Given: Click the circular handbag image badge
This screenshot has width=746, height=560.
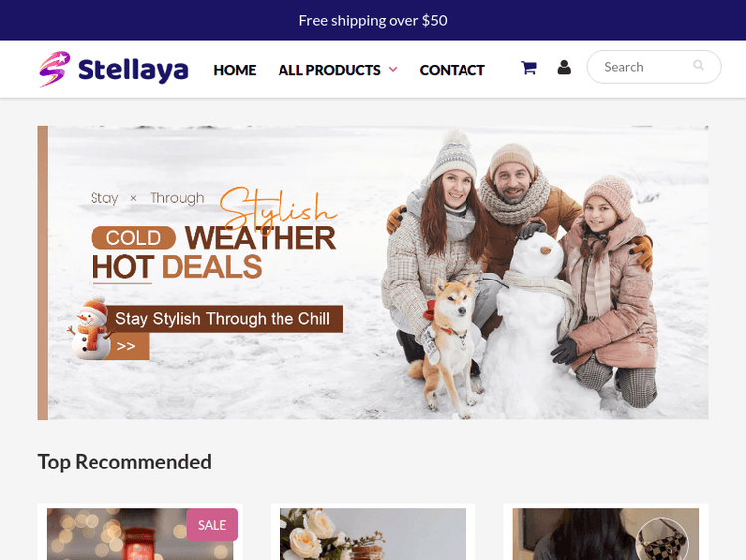Looking at the screenshot, I should 661,541.
